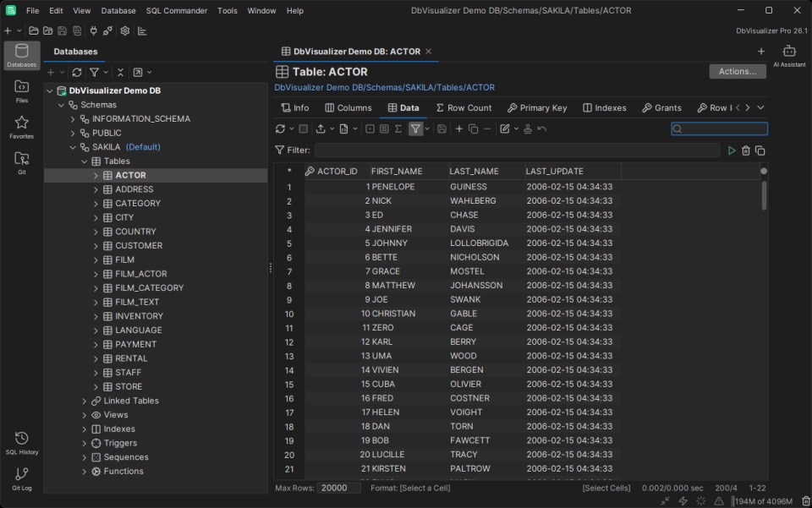Open tool properties gear icon
The width and height of the screenshot is (812, 508).
125,30
